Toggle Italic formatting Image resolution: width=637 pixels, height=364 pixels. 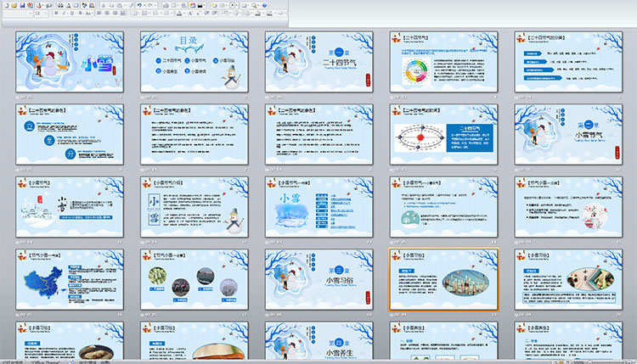tap(64, 13)
